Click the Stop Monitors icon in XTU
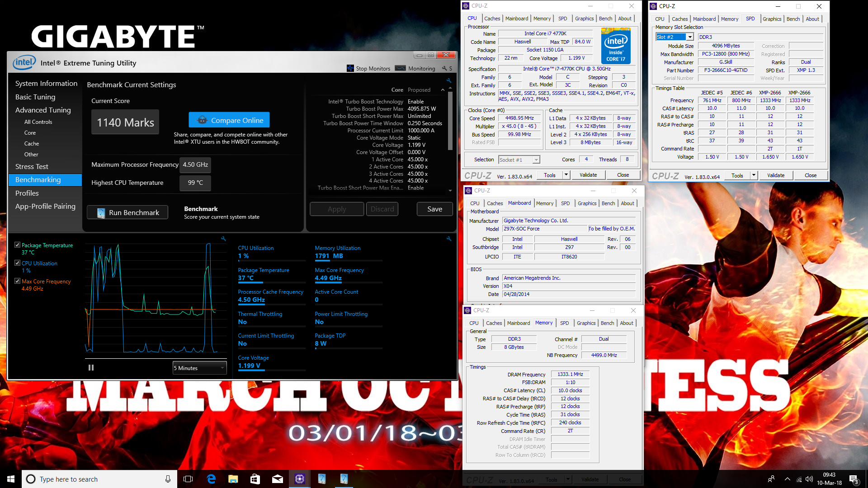 (350, 68)
